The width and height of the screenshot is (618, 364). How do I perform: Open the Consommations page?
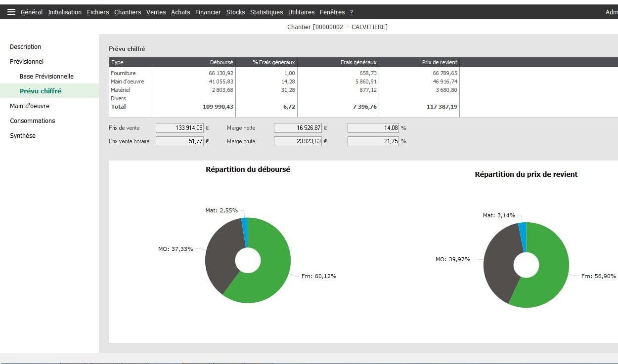[32, 121]
